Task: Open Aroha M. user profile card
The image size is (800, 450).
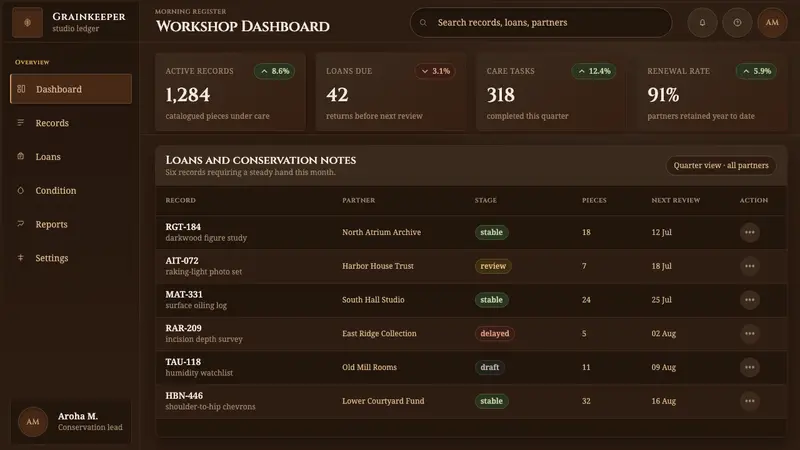Action: click(71, 421)
